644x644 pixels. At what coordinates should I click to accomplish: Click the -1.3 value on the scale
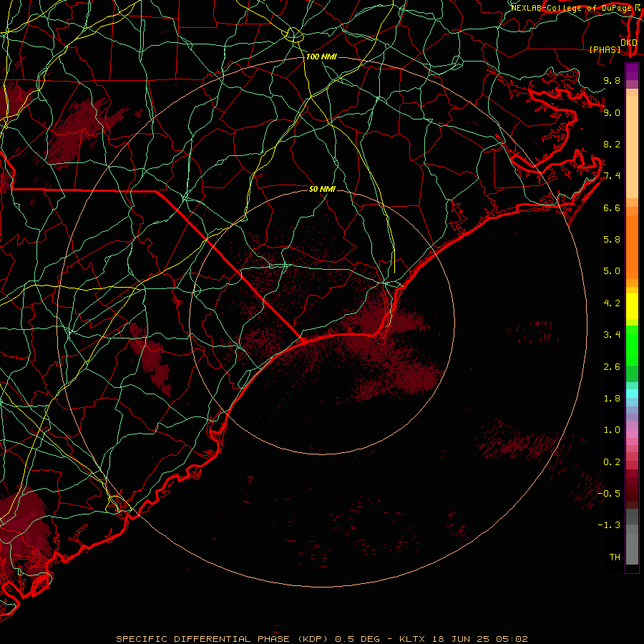click(x=609, y=525)
